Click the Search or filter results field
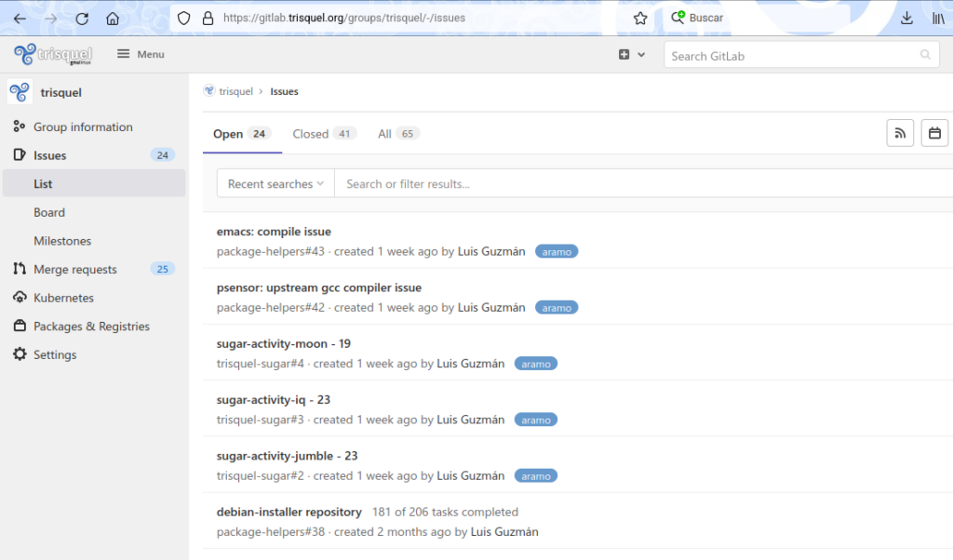This screenshot has height=560, width=953. pos(644,183)
